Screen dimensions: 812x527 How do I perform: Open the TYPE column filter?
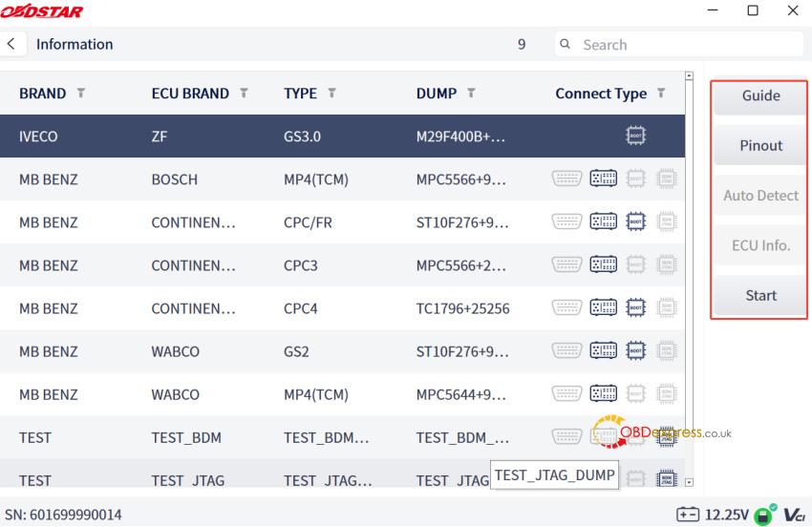[x=331, y=94]
